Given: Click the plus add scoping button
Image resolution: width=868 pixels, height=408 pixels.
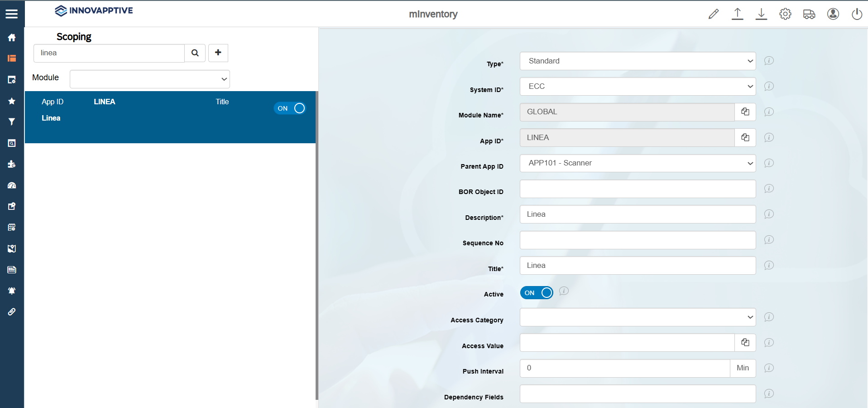Looking at the screenshot, I should click(218, 53).
